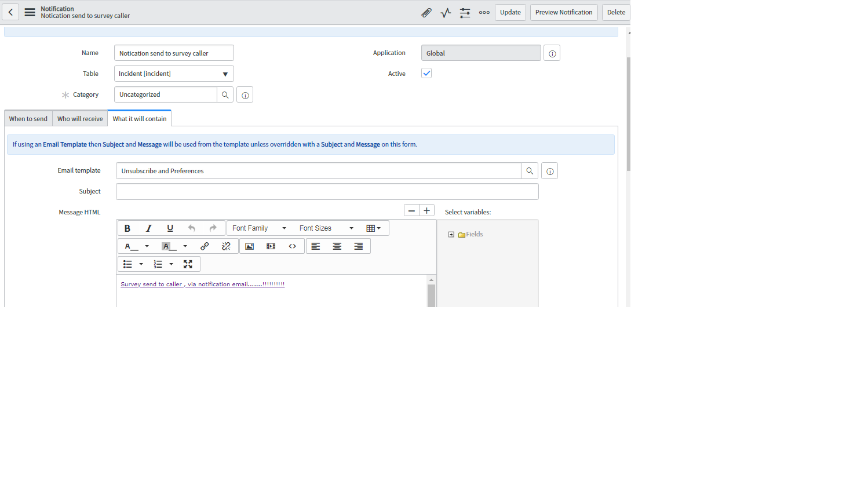Click the Subject input field
This screenshot has width=868, height=496.
point(327,192)
